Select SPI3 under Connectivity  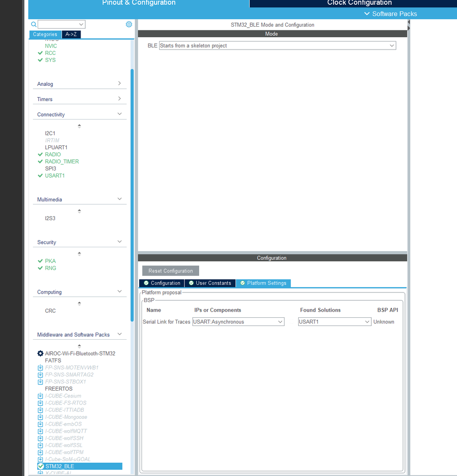pyautogui.click(x=51, y=169)
